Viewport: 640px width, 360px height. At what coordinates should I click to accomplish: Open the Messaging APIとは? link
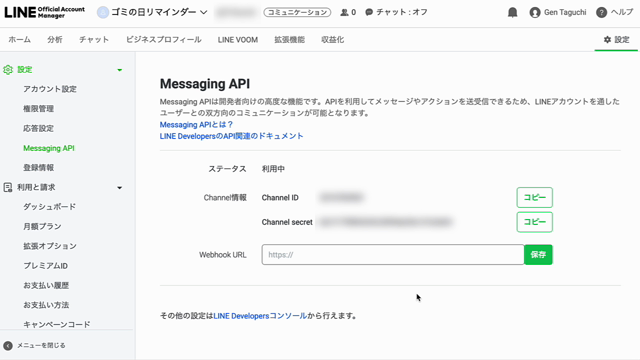(196, 124)
